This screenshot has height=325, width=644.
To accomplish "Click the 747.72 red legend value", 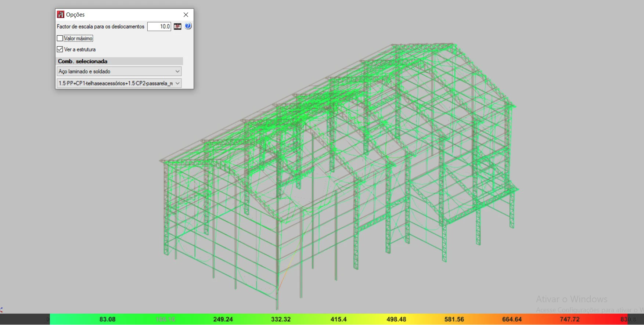I will pos(569,319).
